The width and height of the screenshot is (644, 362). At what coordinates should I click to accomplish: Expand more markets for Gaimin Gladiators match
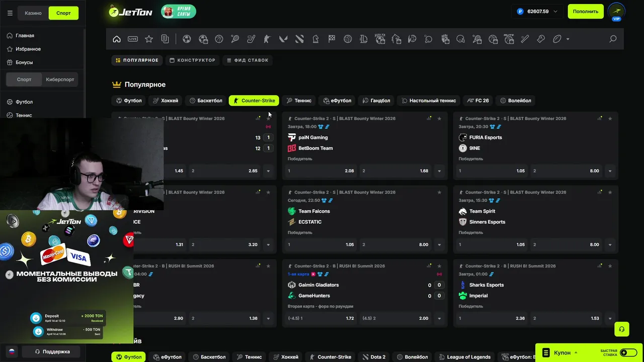tap(439, 318)
